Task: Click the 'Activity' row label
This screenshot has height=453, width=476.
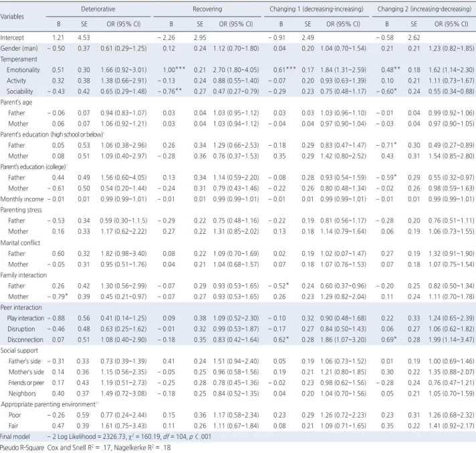Action: (17, 81)
